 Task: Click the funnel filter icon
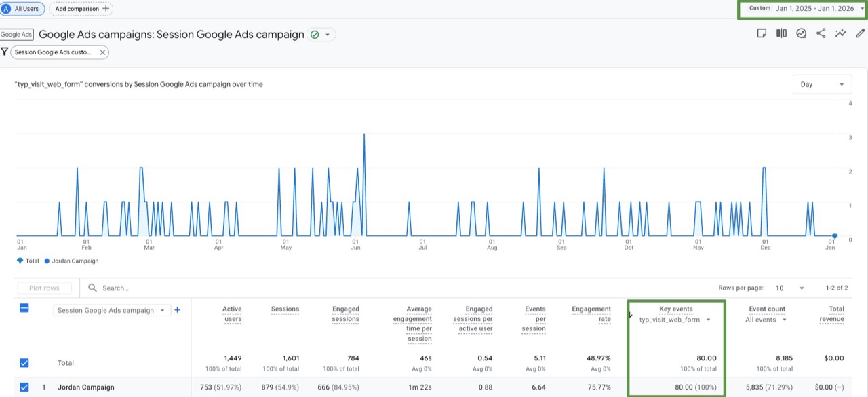(x=5, y=52)
